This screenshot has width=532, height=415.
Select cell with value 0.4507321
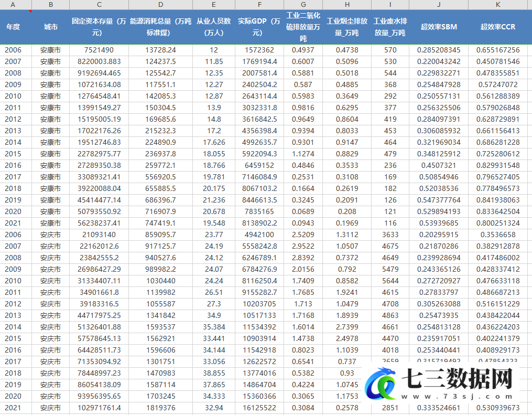click(439, 165)
